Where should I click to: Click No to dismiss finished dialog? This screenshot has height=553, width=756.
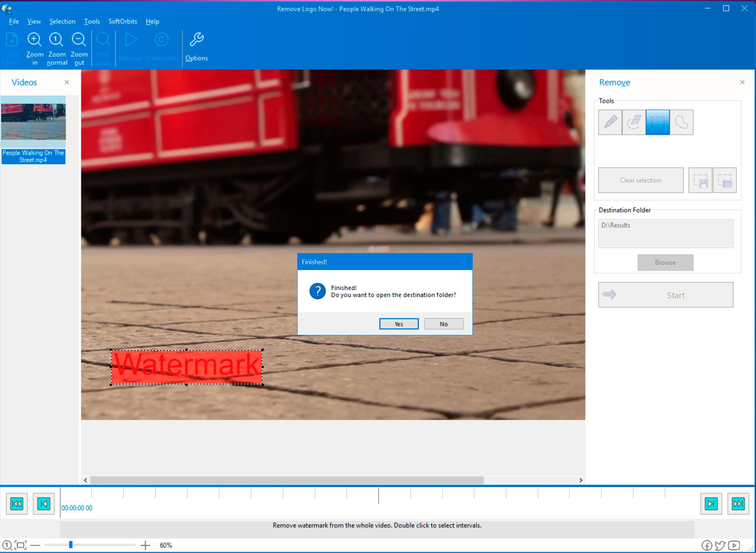pyautogui.click(x=444, y=323)
